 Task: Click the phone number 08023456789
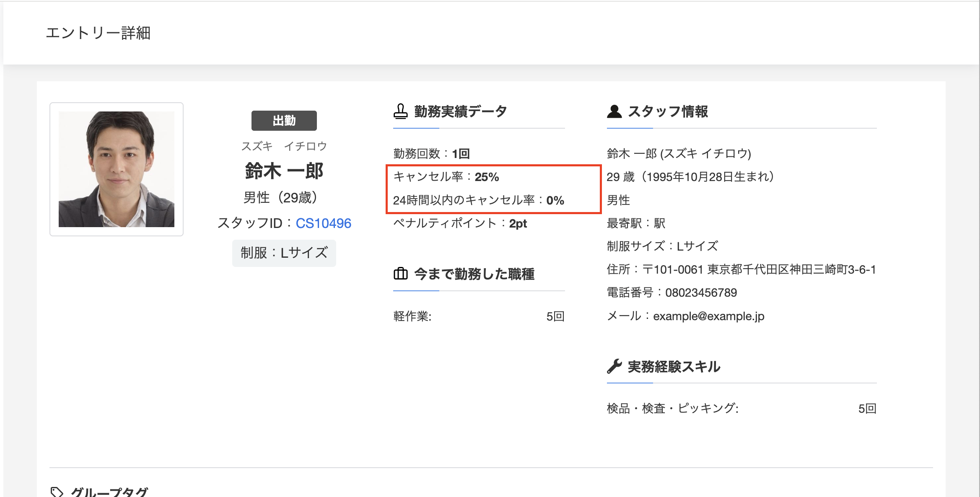click(701, 293)
